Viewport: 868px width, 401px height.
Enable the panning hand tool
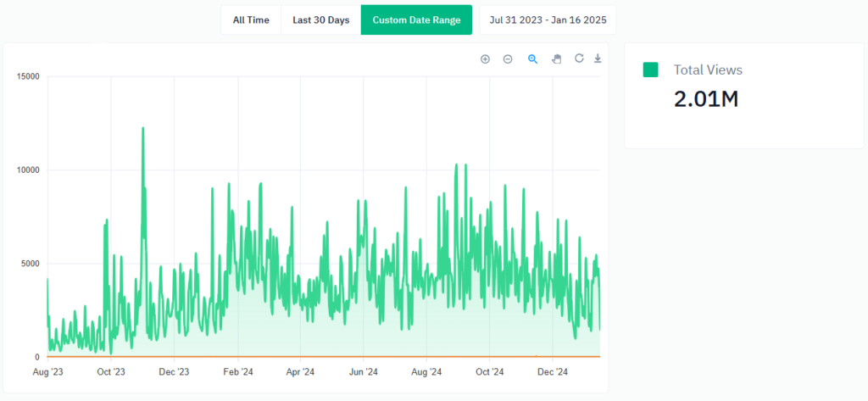click(557, 58)
